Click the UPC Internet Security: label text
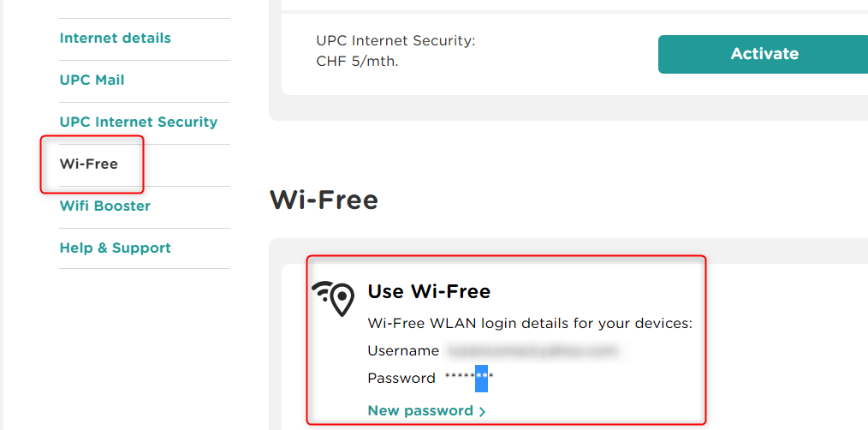The width and height of the screenshot is (868, 430). point(395,41)
